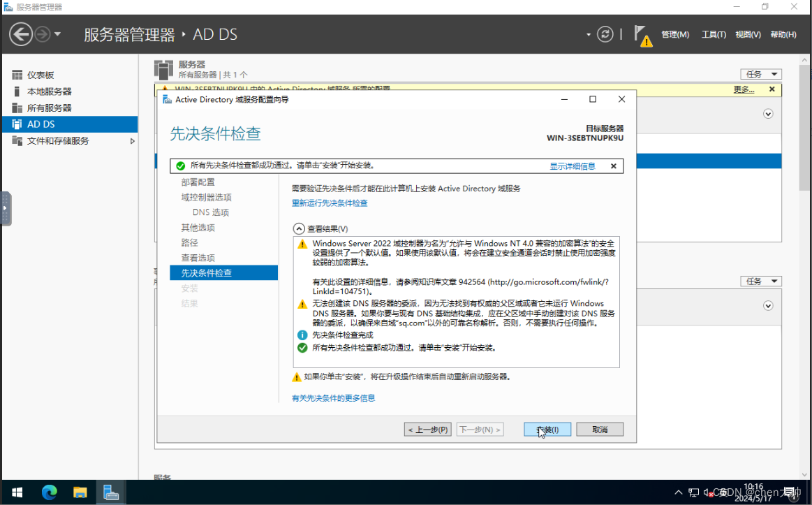The width and height of the screenshot is (812, 505).
Task: Click 重新运行先决条件检查 link
Action: 330,203
